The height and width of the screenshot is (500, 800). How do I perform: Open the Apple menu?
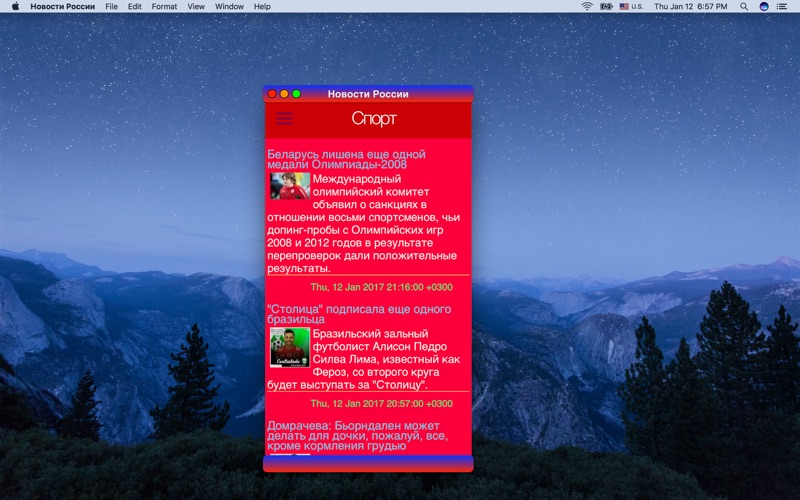15,7
